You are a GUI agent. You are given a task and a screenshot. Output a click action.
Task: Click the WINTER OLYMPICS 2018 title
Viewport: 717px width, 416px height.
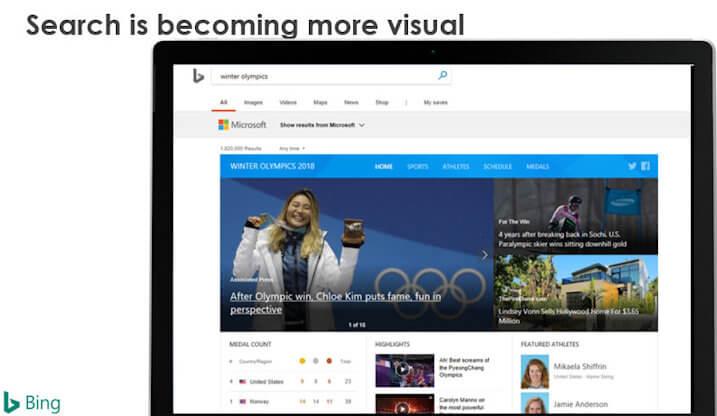click(x=272, y=166)
